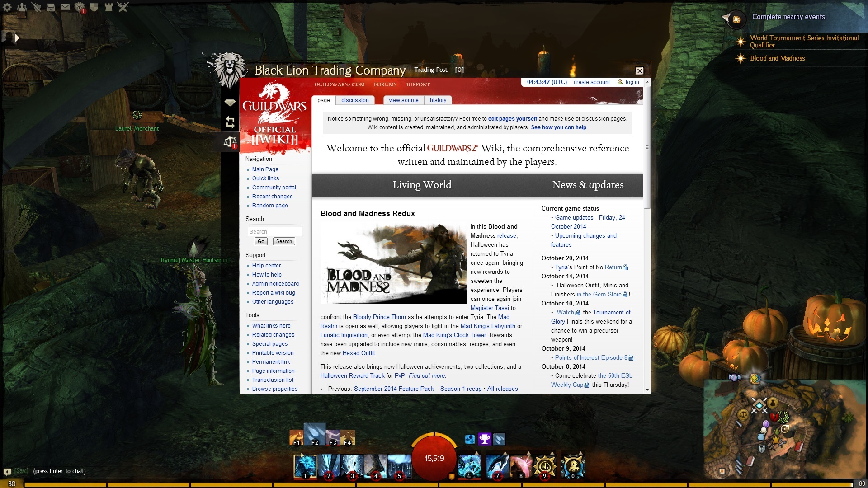
Task: Select the Trading Post scales tab
Action: (230, 142)
